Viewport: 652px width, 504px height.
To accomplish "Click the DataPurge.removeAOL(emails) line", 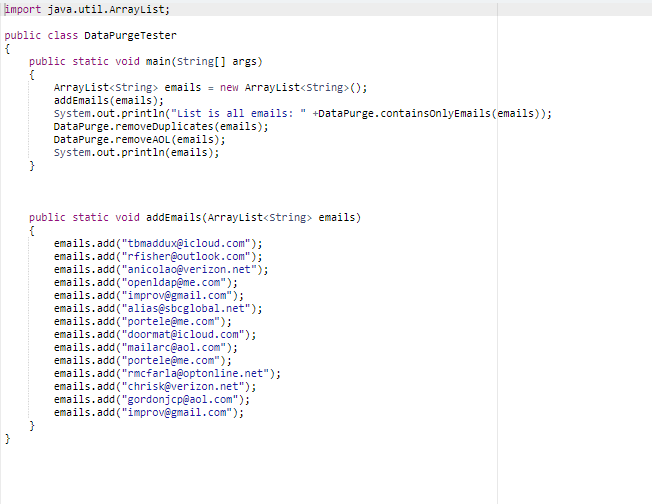I will point(139,140).
